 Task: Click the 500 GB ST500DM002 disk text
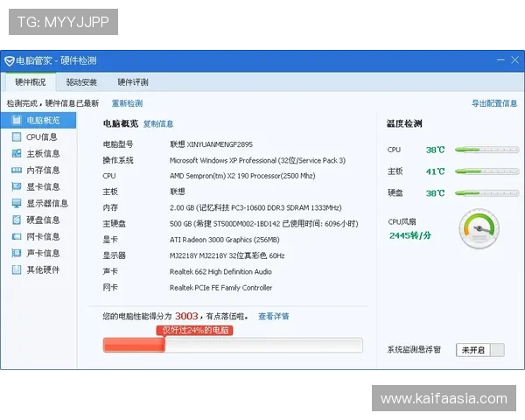(x=264, y=223)
